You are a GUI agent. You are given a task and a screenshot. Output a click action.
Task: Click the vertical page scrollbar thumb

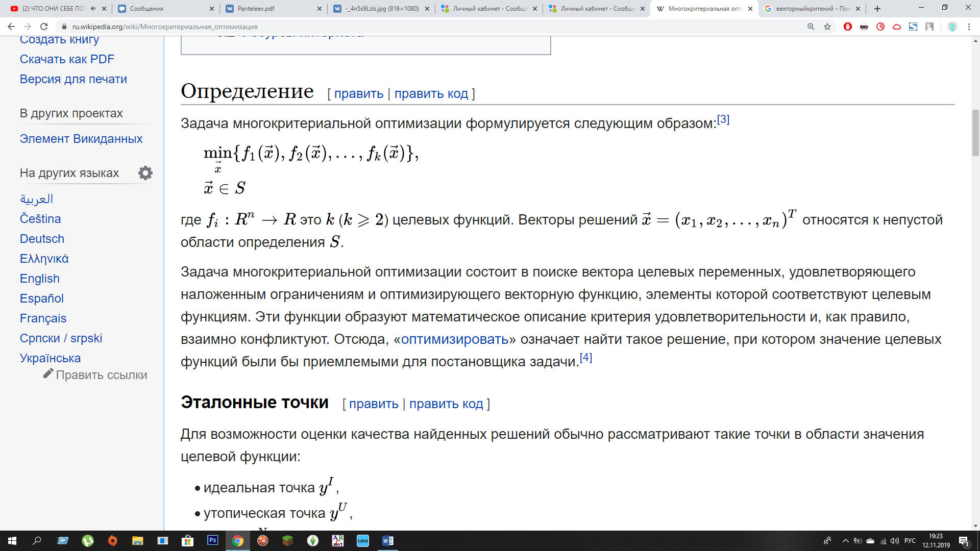(x=975, y=133)
